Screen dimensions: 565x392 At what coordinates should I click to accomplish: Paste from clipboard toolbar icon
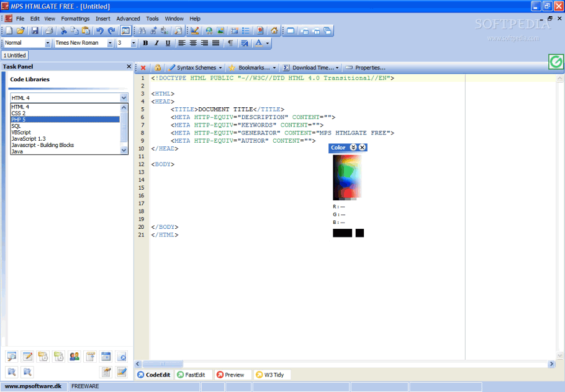(86, 30)
